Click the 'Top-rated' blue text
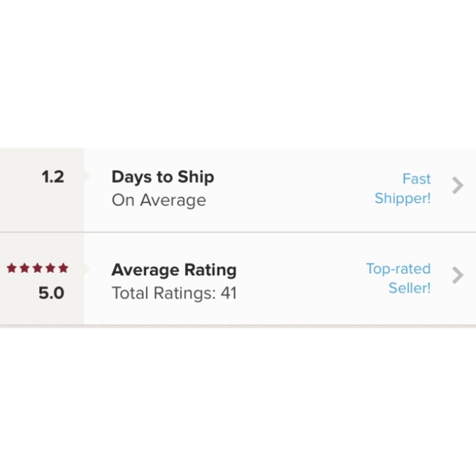Viewport: 476px width, 476px height. pos(398,268)
